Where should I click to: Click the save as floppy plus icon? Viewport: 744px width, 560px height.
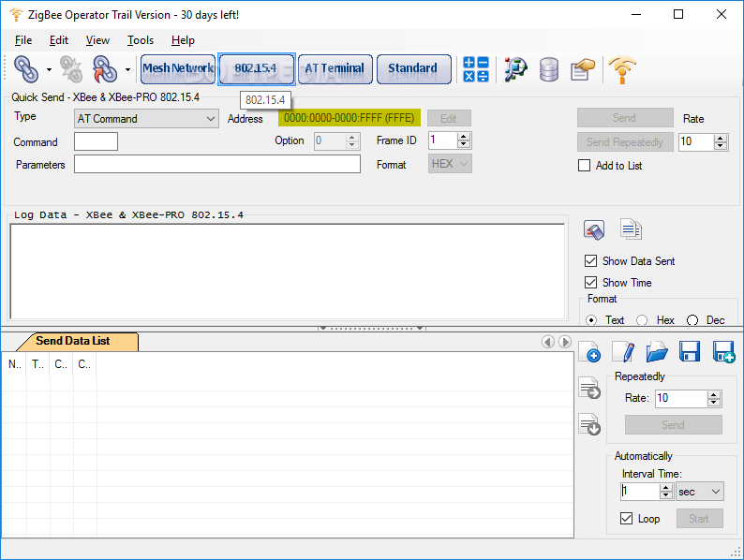click(x=724, y=352)
